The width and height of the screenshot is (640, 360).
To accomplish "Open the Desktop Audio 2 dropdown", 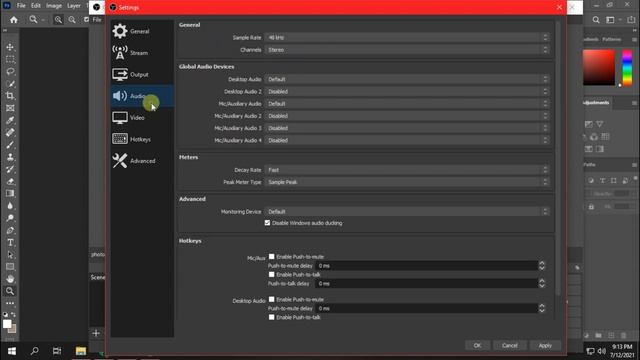I will click(x=407, y=91).
